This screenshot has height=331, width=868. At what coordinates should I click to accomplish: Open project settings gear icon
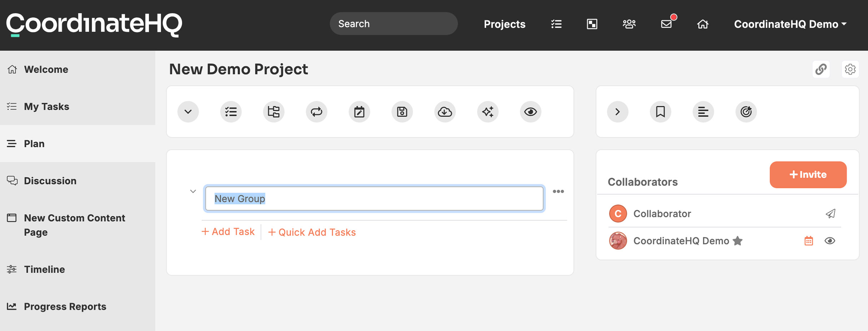[x=850, y=69]
